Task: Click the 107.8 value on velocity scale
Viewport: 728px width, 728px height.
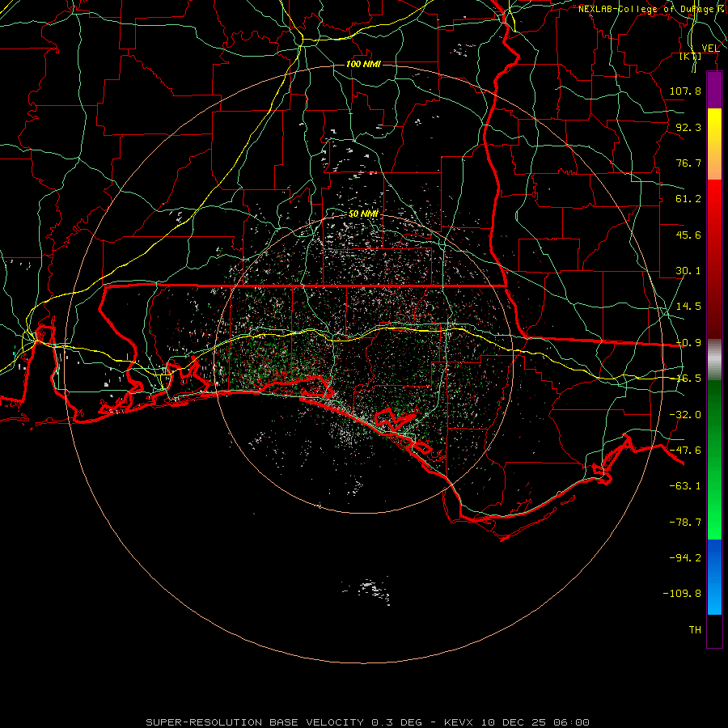Action: [685, 91]
